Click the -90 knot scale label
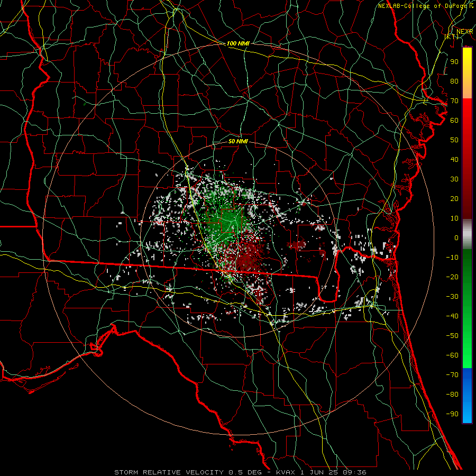Viewport: 476px width, 476px height. click(x=452, y=414)
